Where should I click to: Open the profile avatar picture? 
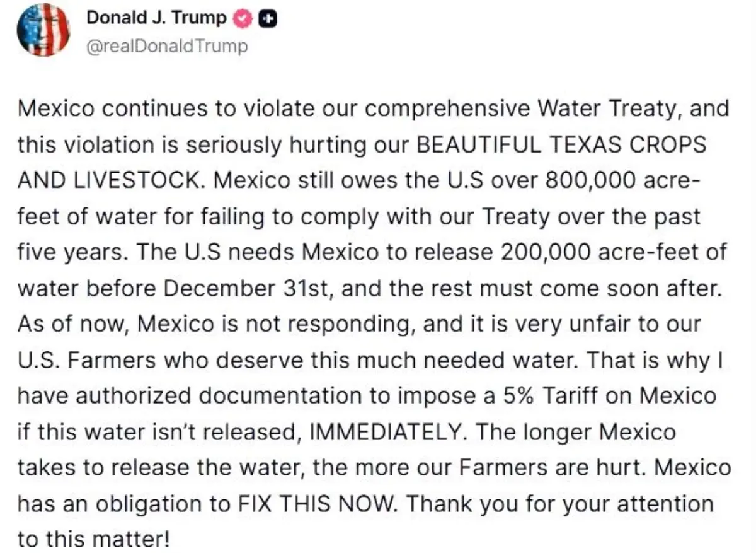tap(43, 30)
